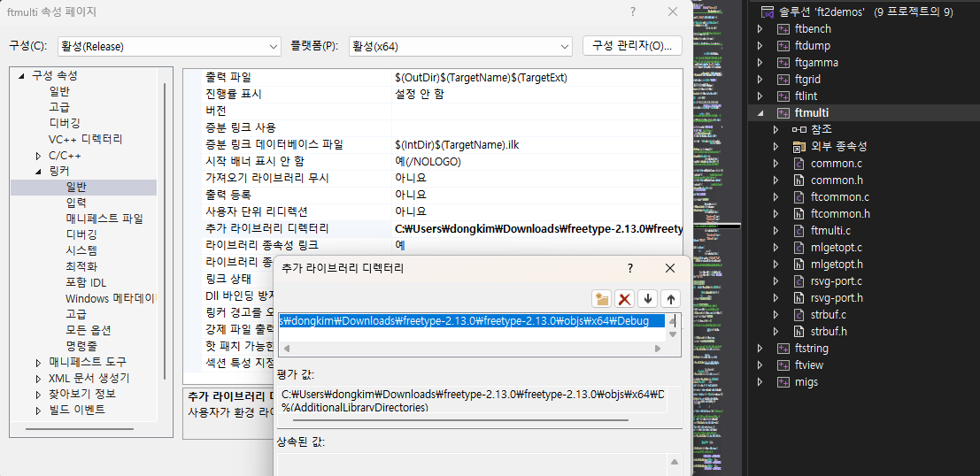Image resolution: width=980 pixels, height=476 pixels.
Task: Click the 외부 종속성 folder icon
Action: tap(799, 146)
